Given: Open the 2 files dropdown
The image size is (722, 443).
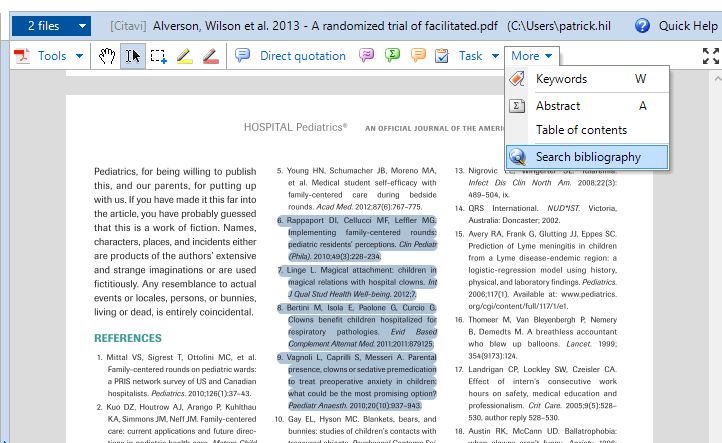Looking at the screenshot, I should coord(51,26).
